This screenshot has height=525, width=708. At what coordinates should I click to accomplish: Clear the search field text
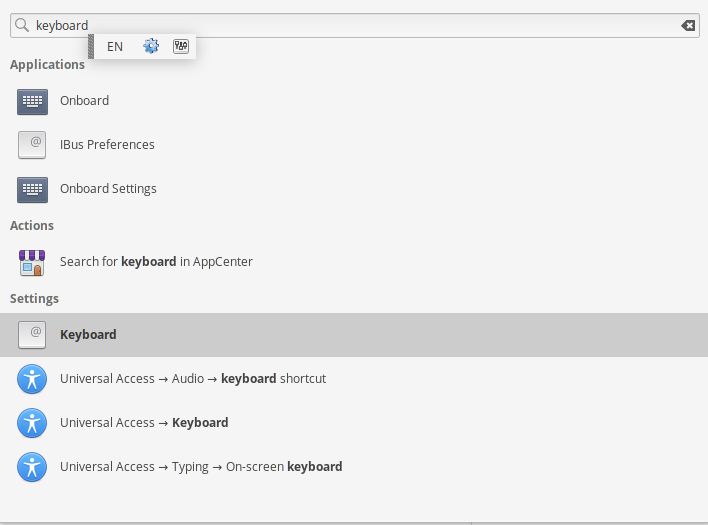click(688, 25)
